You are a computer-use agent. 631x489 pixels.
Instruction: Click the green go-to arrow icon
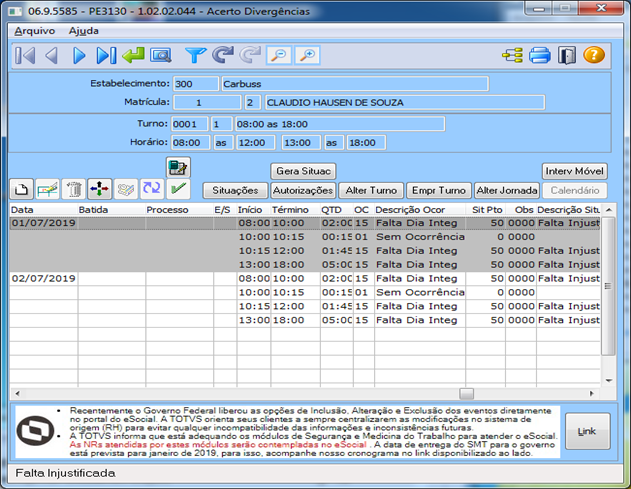point(133,55)
